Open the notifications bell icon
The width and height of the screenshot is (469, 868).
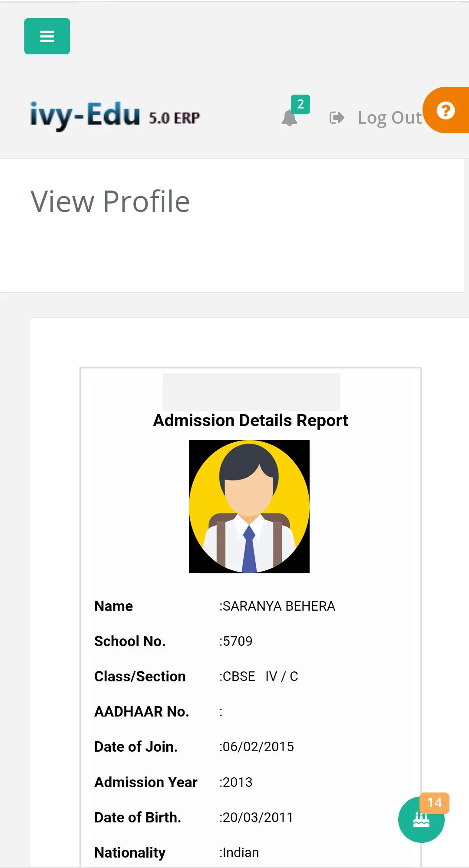click(x=289, y=118)
